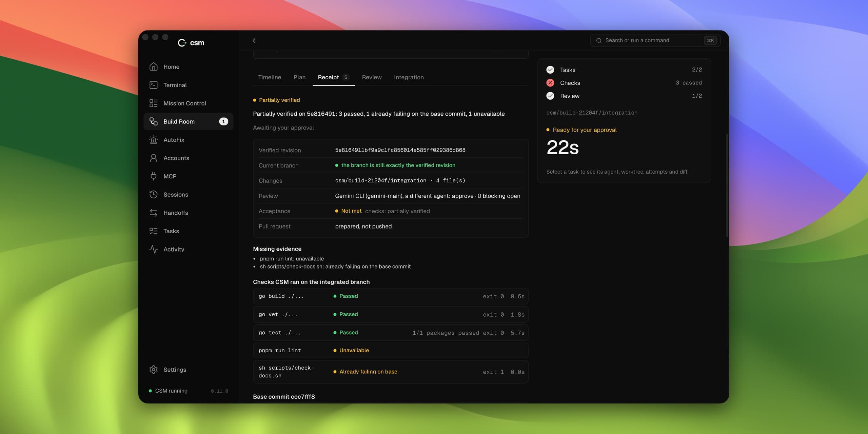Click the ⌘K shortcut badge
The width and height of the screenshot is (868, 434).
click(x=710, y=40)
